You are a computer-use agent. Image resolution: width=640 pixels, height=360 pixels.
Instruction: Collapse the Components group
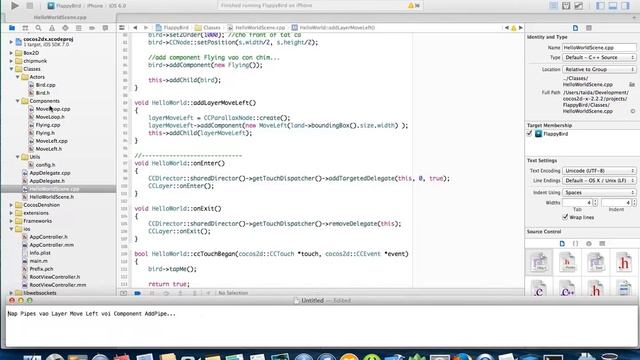(x=18, y=101)
